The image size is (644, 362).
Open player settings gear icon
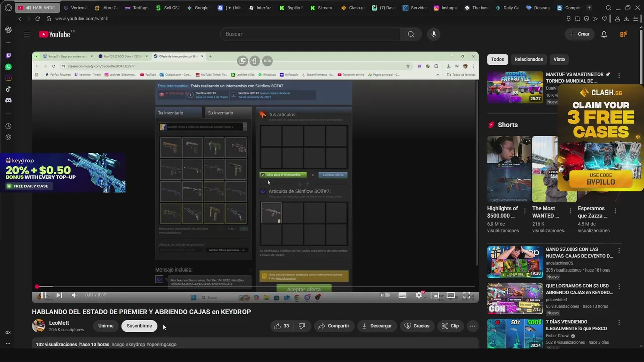tap(419, 295)
